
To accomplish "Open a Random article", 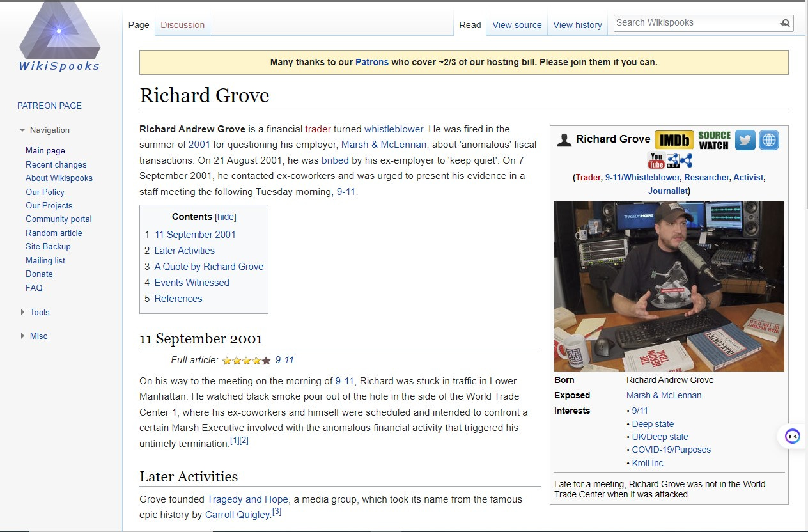I will (x=54, y=233).
